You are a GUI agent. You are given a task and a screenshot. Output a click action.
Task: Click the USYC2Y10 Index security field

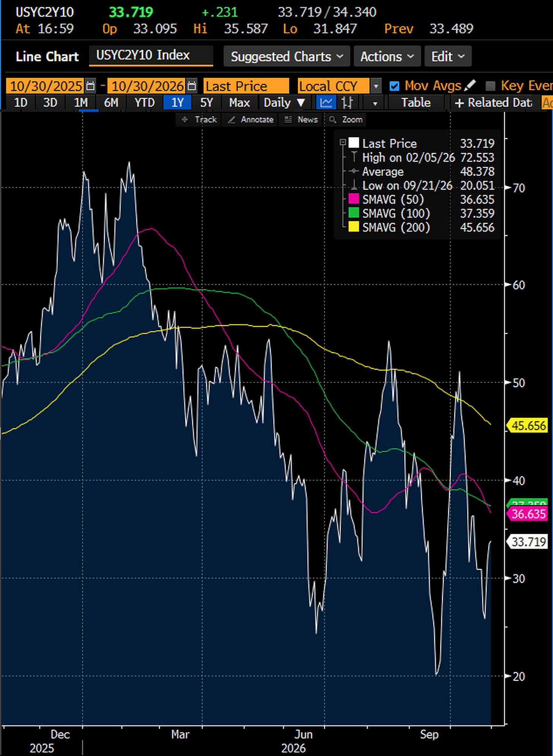[x=151, y=55]
